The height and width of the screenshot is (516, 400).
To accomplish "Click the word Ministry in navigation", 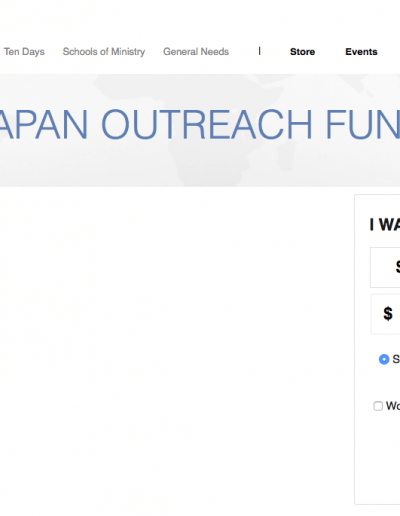I will pos(128,52).
